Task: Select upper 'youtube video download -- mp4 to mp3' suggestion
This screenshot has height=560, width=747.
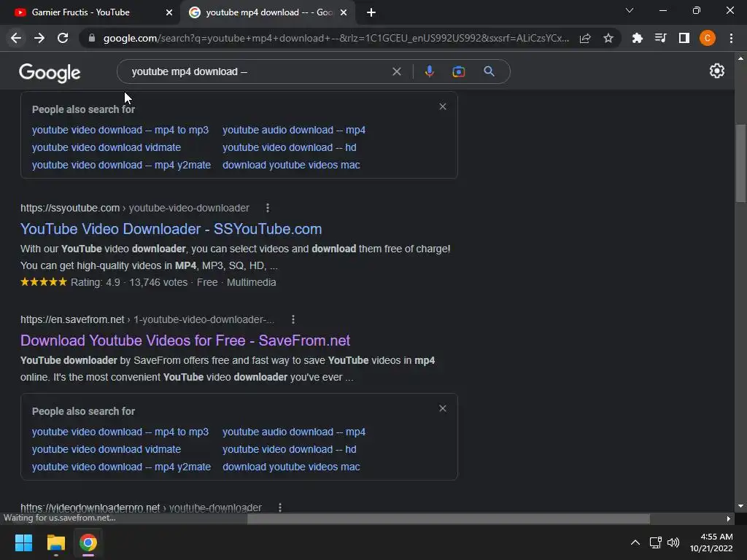Action: pyautogui.click(x=120, y=130)
